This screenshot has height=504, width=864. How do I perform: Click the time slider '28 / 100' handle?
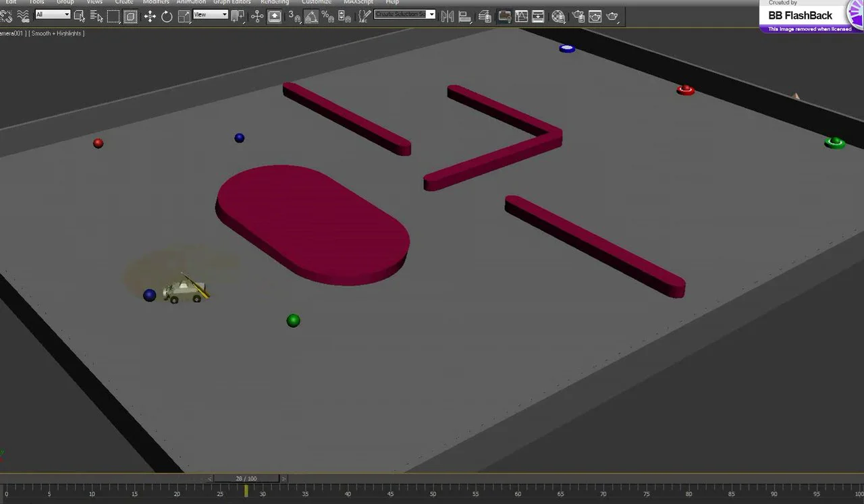tap(246, 478)
